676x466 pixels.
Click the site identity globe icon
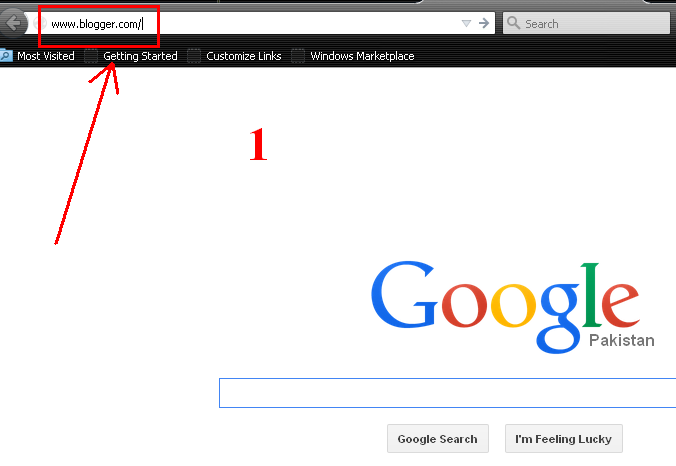click(40, 23)
